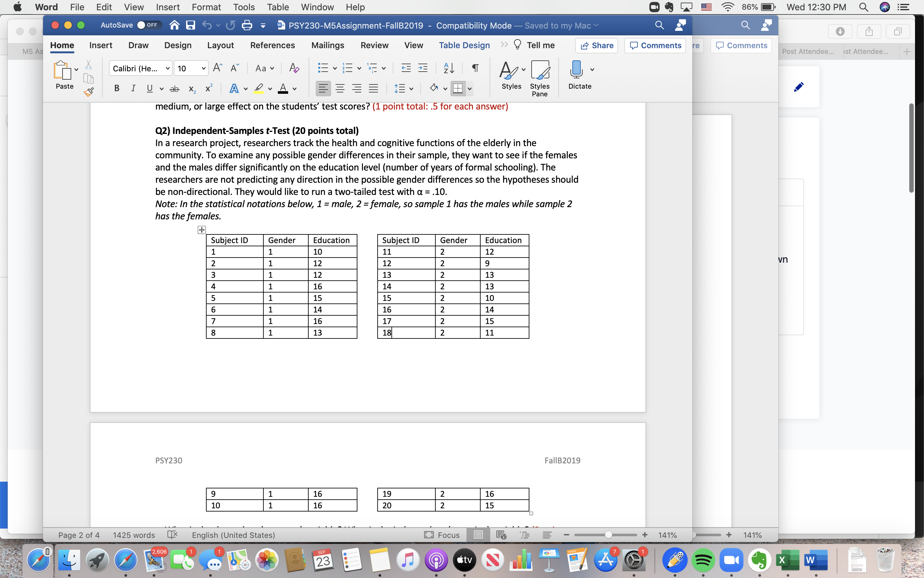Click the 141% zoom level in the front window

coord(667,535)
